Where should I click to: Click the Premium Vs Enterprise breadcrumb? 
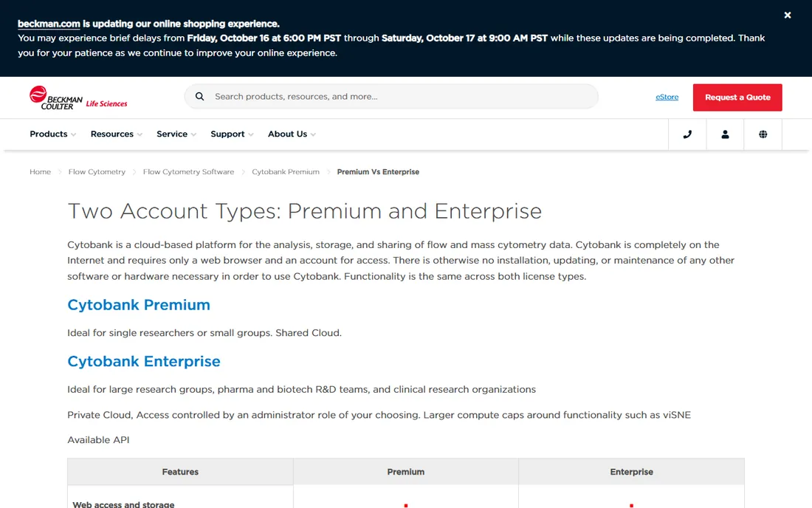(x=378, y=172)
